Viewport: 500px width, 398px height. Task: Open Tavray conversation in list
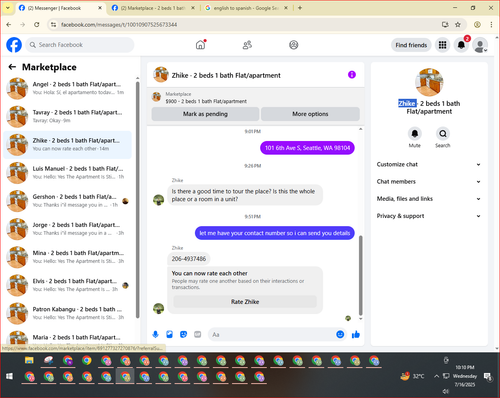click(68, 116)
